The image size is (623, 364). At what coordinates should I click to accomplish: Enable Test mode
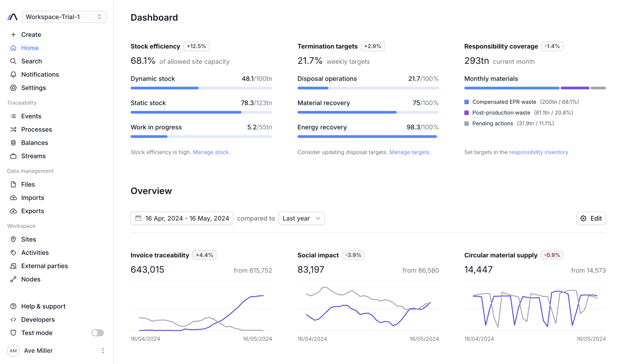[97, 333]
